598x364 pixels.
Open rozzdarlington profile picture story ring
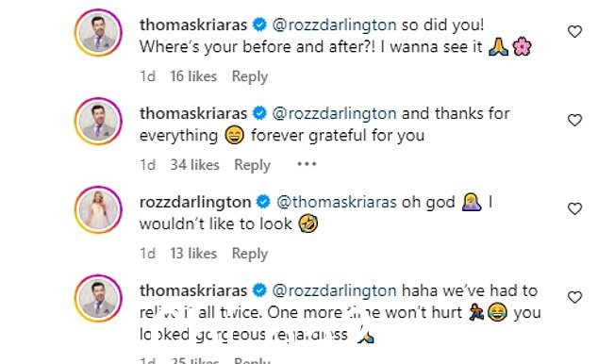[98, 210]
